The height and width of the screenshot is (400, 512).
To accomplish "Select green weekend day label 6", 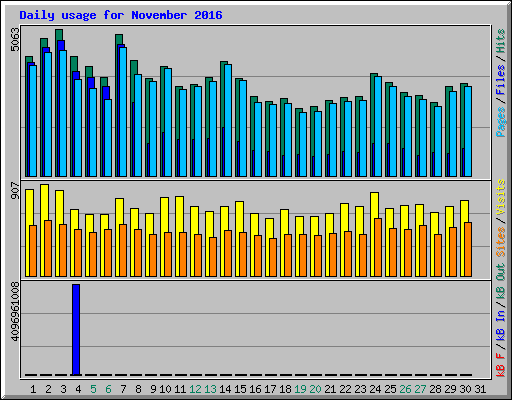I will 108,389.
